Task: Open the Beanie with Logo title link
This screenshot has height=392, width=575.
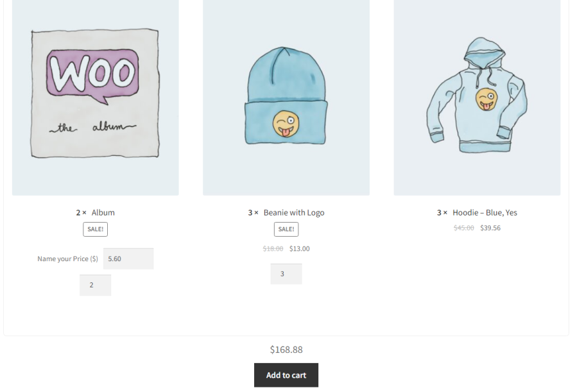Action: click(294, 213)
